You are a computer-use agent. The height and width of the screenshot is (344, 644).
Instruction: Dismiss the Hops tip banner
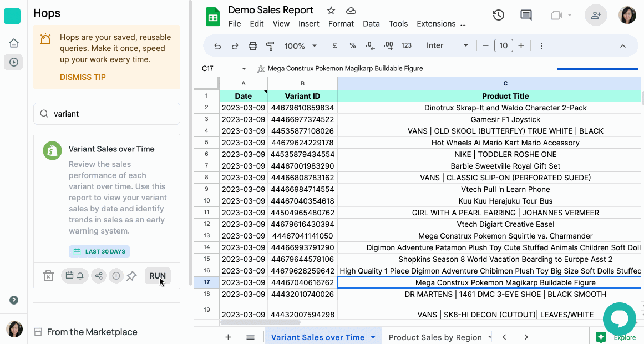coord(83,77)
